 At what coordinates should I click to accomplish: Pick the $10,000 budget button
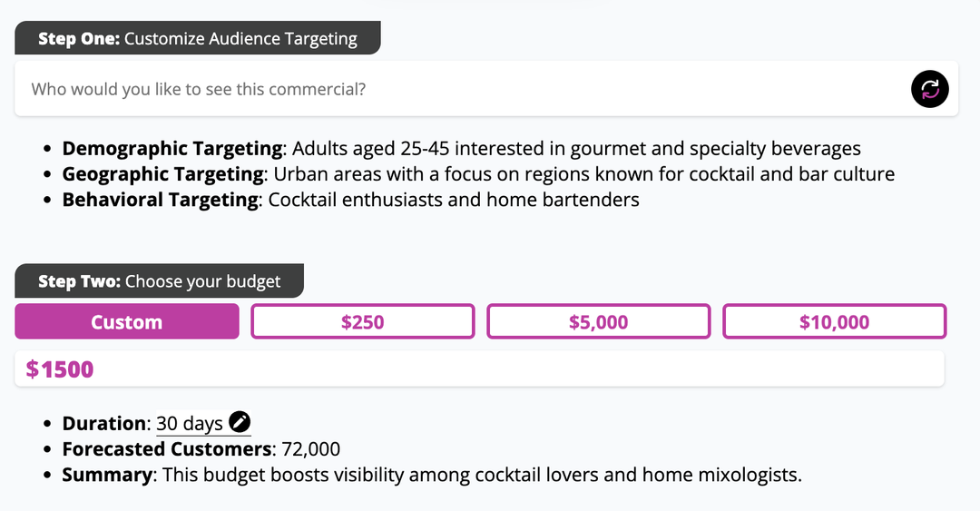click(x=835, y=321)
